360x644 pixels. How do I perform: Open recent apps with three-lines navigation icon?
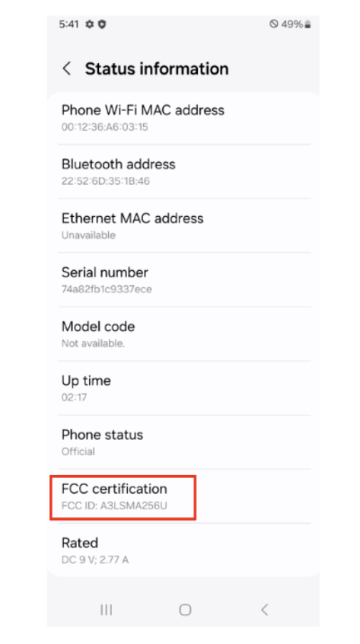pos(107,610)
